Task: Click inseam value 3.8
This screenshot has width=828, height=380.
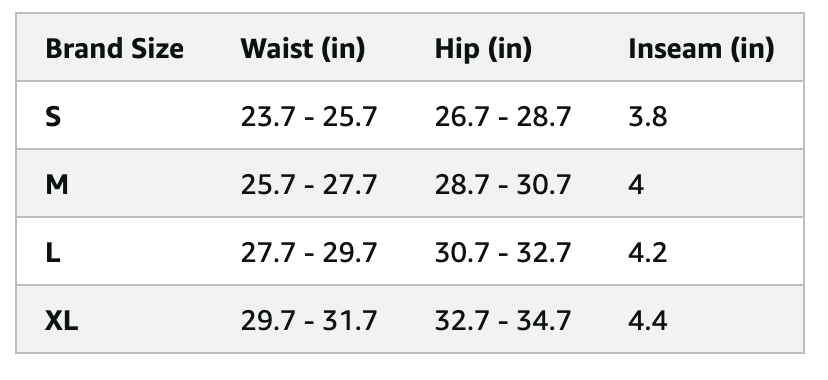Action: 648,117
